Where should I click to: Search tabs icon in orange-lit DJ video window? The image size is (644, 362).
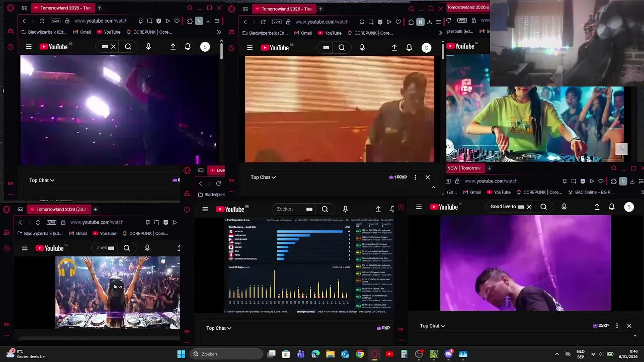point(411,9)
